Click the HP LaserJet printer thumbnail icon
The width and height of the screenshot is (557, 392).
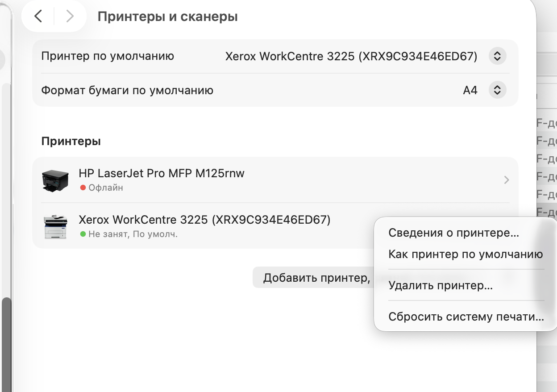(55, 180)
